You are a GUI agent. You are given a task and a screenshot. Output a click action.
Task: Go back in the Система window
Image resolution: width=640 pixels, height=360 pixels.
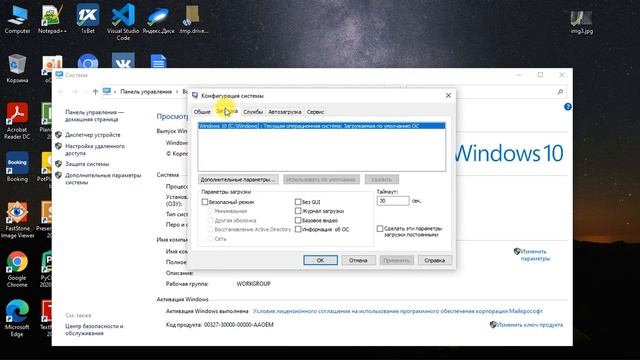[x=61, y=92]
